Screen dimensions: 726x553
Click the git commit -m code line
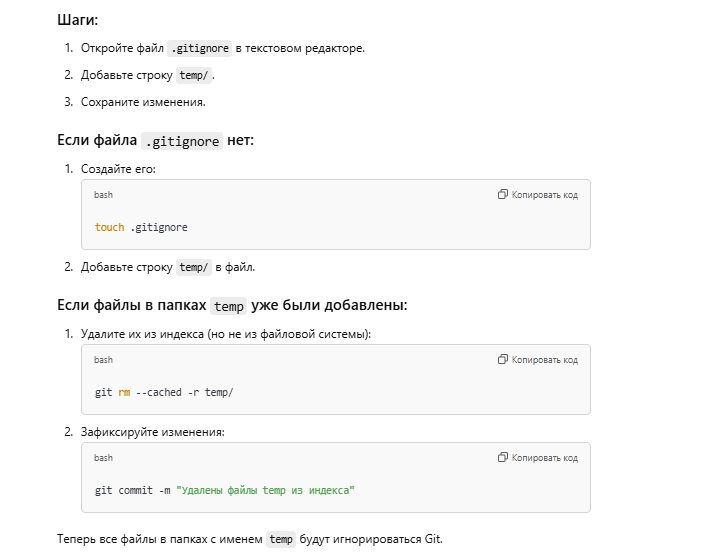(x=225, y=490)
